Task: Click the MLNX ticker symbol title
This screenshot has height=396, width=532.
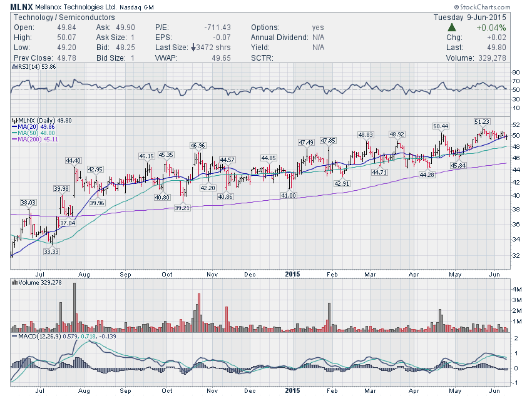Action: pyautogui.click(x=21, y=7)
